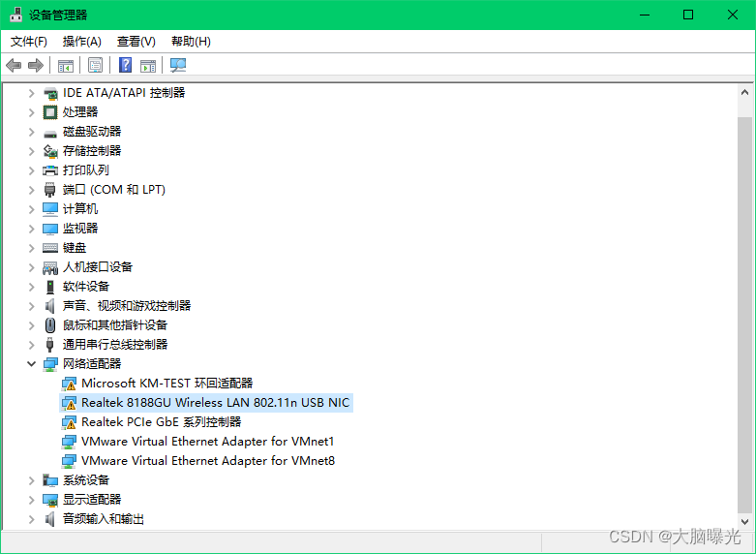Click the mouse icon beside 鼠标和其他指针设备

pos(50,325)
